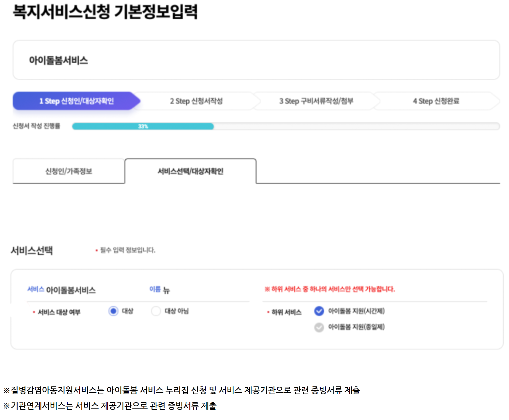Click the 복지서비스신청 기본정보입력 page heading
Viewport: 509px width, 420px height.
pyautogui.click(x=105, y=12)
